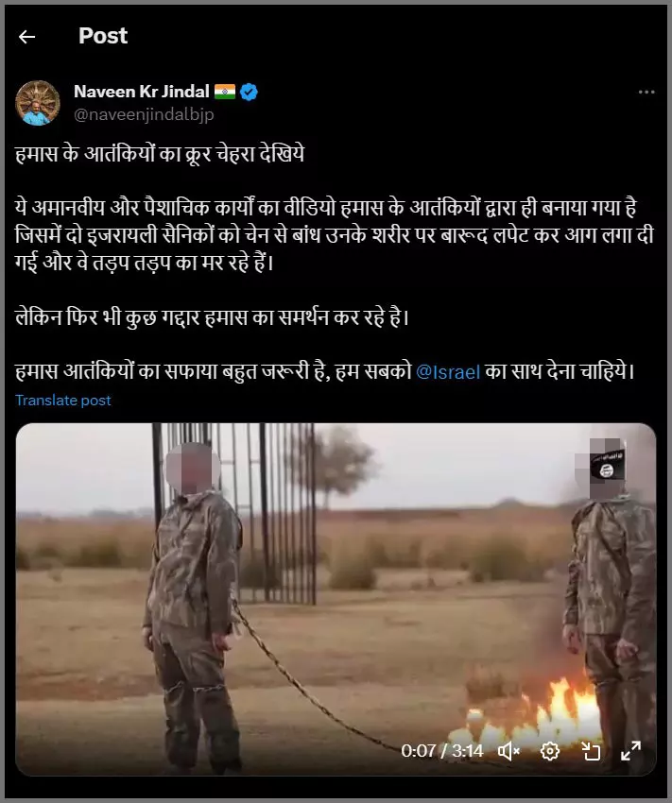Click the India flag emoji beside name
Screen dimensions: 672x803
click(x=225, y=92)
